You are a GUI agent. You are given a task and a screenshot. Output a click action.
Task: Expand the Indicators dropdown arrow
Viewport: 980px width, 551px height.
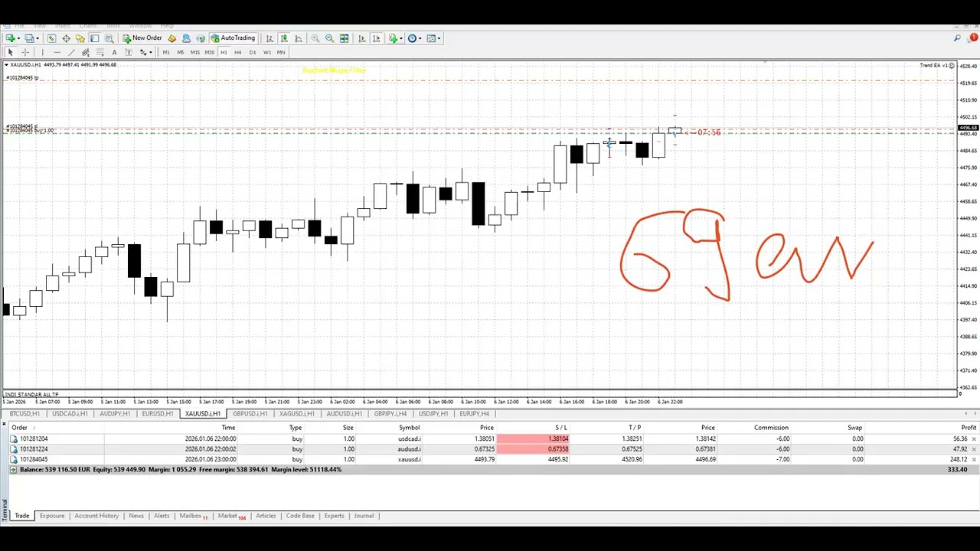[x=400, y=38]
